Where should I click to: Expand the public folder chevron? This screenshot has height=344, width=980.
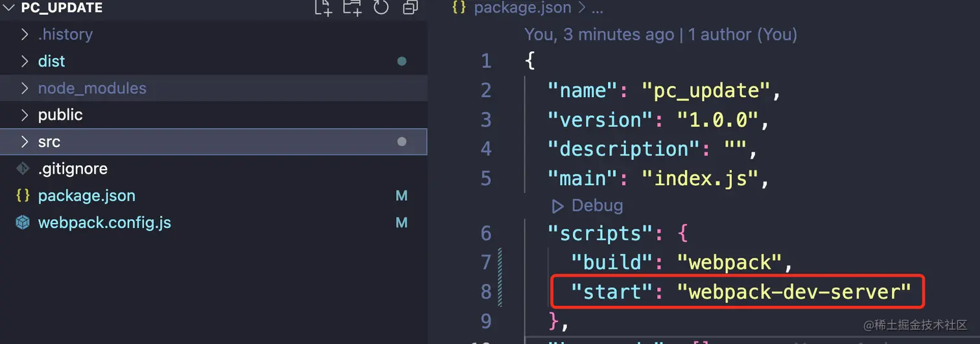point(25,115)
